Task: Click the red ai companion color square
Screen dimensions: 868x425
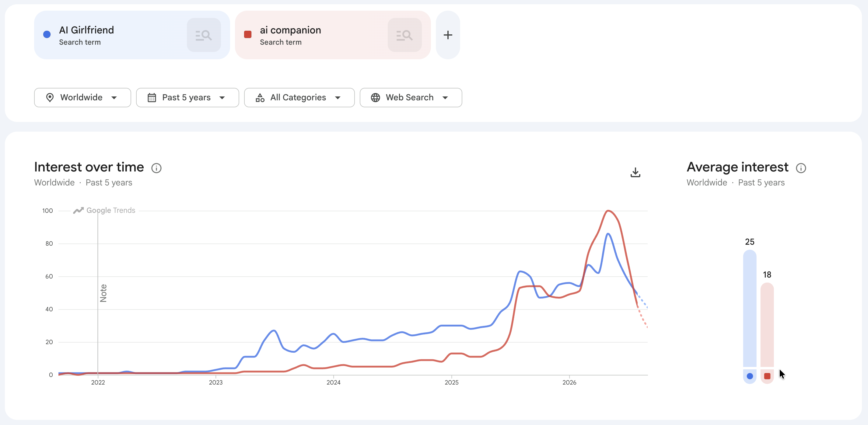Action: point(248,34)
